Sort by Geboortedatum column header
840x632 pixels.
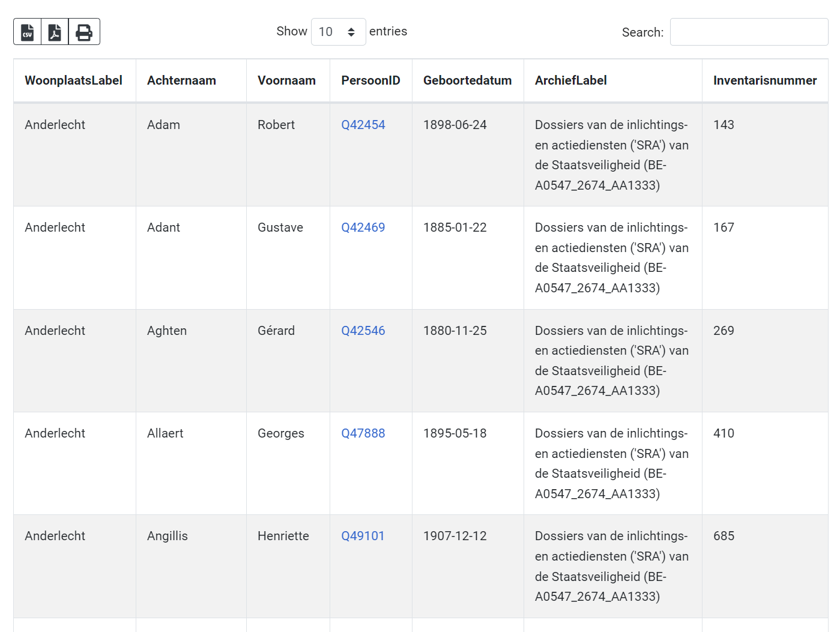point(467,80)
